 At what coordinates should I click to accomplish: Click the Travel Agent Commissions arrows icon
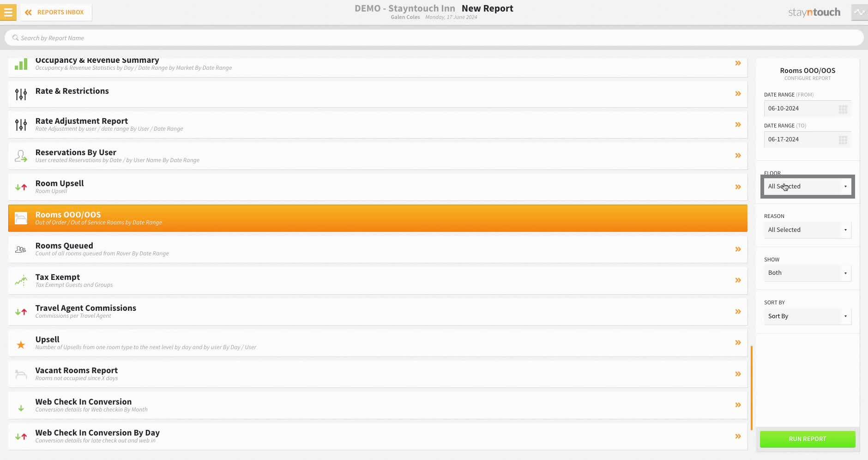pos(21,312)
